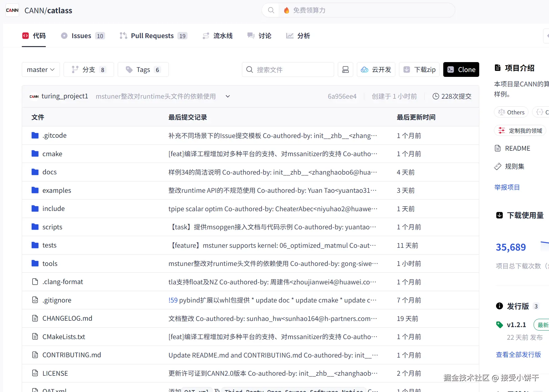
Task: Open the .gitcode folder name
Action: [54, 135]
